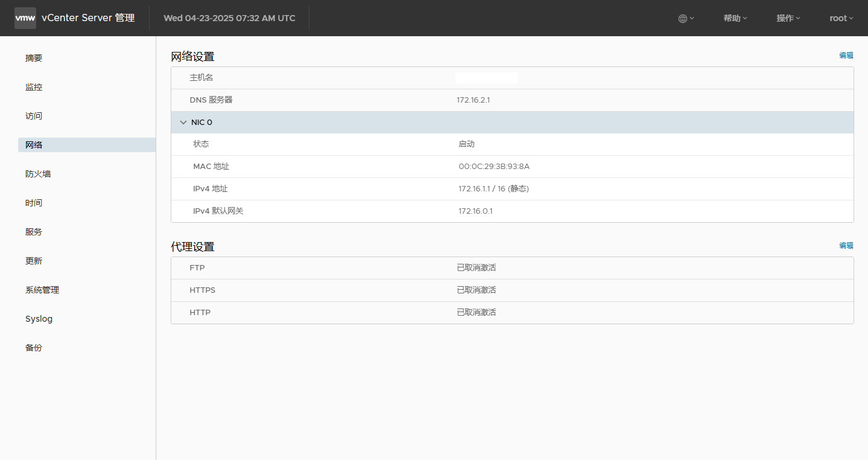Select gateway value 172.16.0.1
Screen dimensions: 868x460
475,211
